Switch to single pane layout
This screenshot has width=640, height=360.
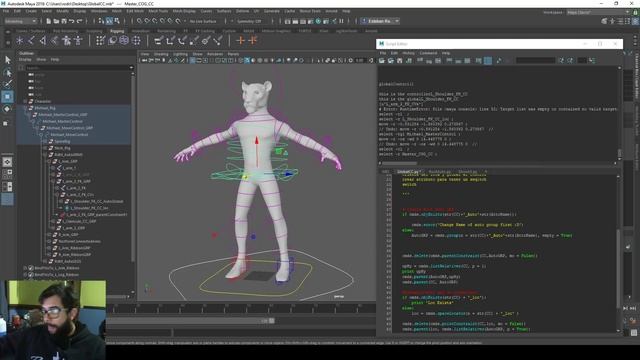(7, 162)
